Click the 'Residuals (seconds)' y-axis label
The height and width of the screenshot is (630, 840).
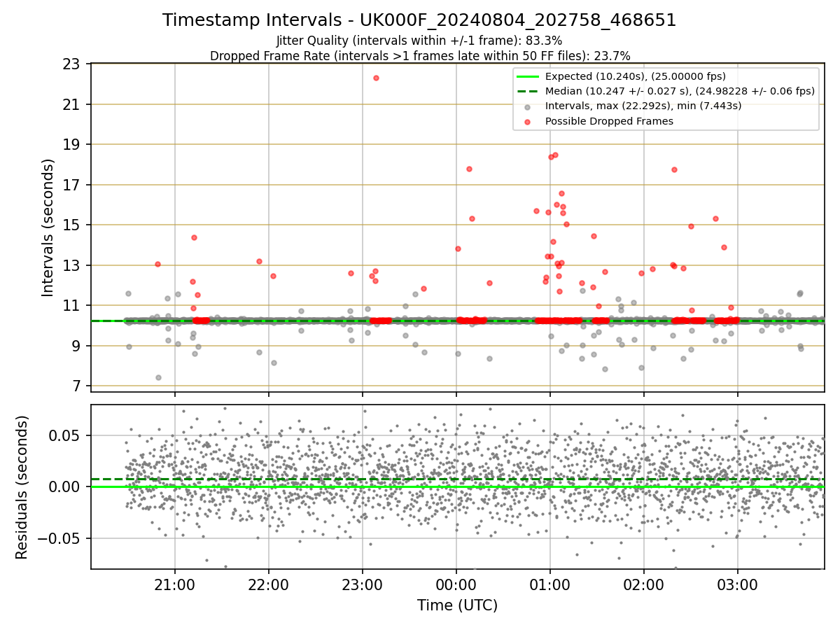(22, 487)
